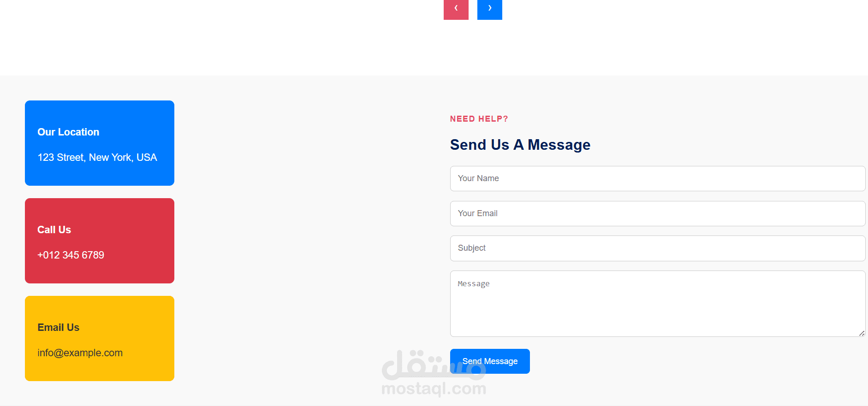Viewport: 868px width, 406px height.
Task: Submit with the Send Message button
Action: [x=490, y=361]
